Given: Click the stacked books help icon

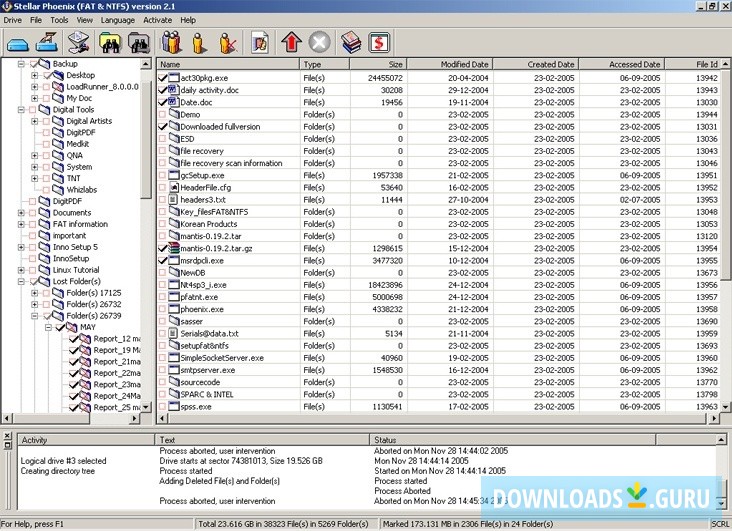Looking at the screenshot, I should pyautogui.click(x=350, y=42).
